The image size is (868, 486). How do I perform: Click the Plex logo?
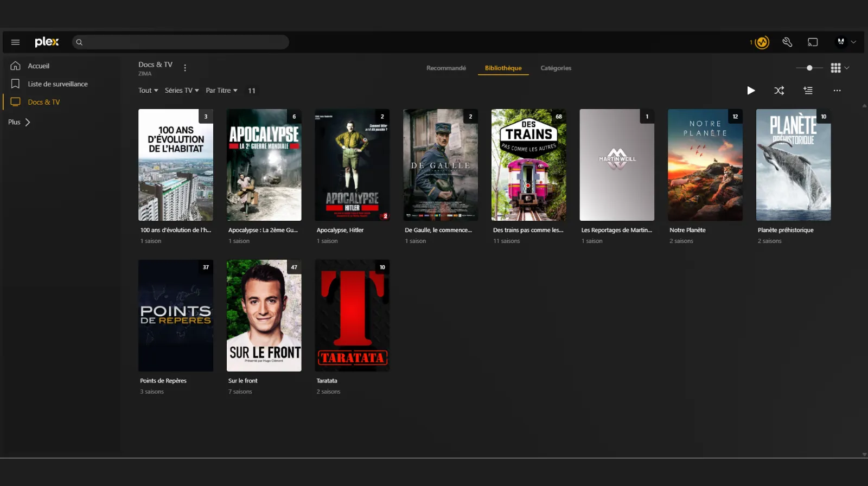[47, 42]
